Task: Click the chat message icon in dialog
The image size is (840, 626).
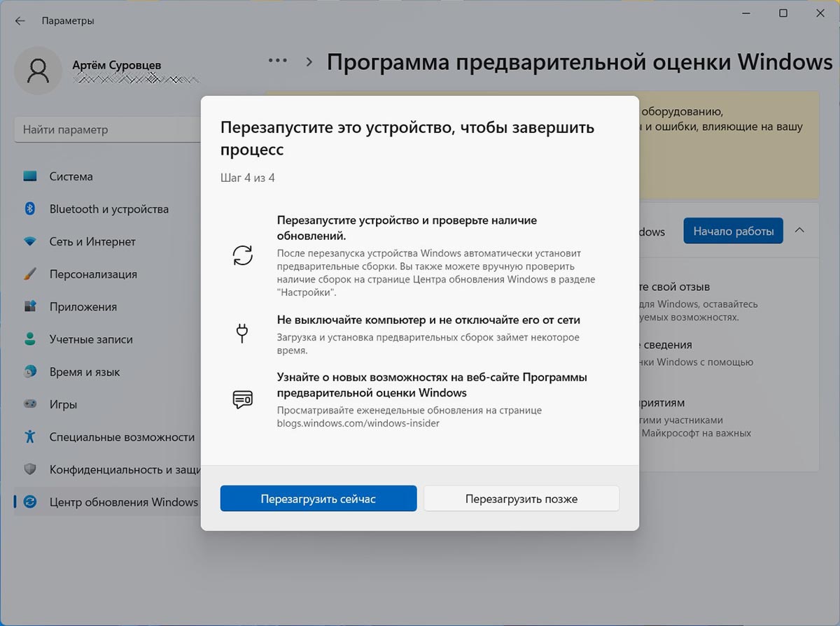Action: (242, 399)
